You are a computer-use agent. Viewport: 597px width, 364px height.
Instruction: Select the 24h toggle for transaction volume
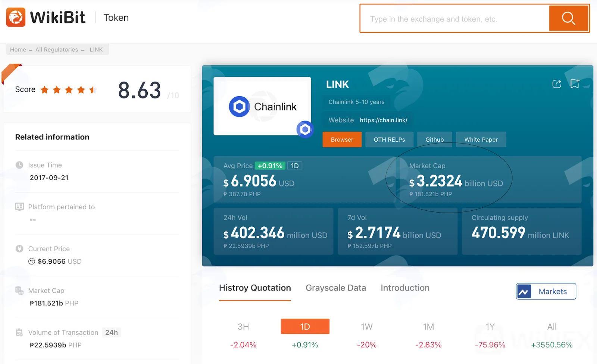[112, 332]
